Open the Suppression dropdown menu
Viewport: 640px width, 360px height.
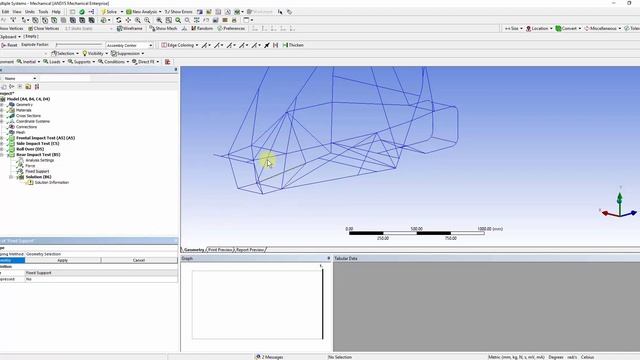tap(127, 53)
